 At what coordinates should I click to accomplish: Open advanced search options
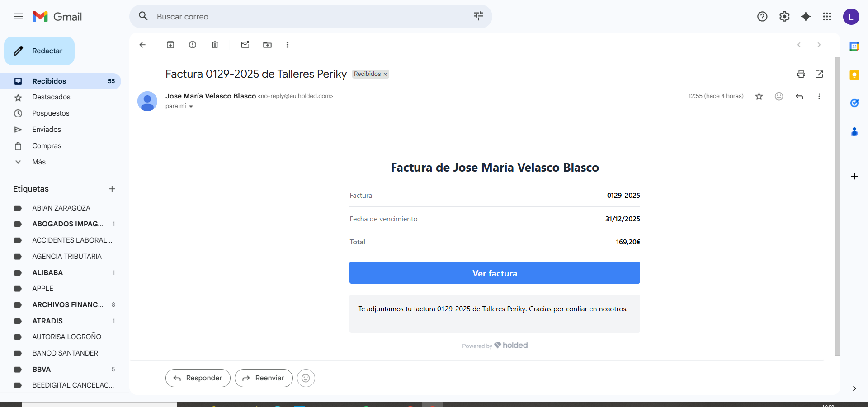click(x=478, y=16)
